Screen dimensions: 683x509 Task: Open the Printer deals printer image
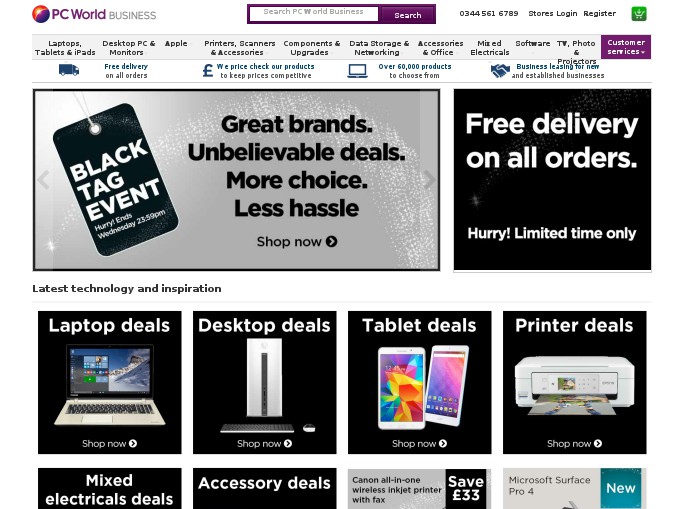pyautogui.click(x=575, y=385)
